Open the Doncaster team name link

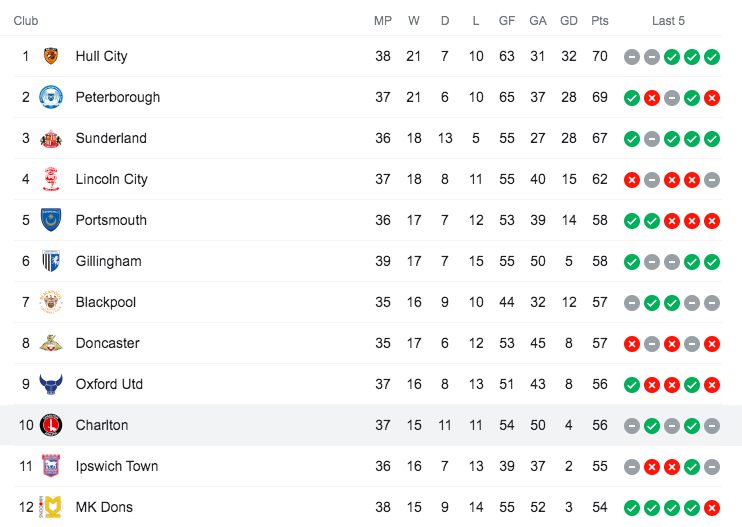pyautogui.click(x=107, y=343)
